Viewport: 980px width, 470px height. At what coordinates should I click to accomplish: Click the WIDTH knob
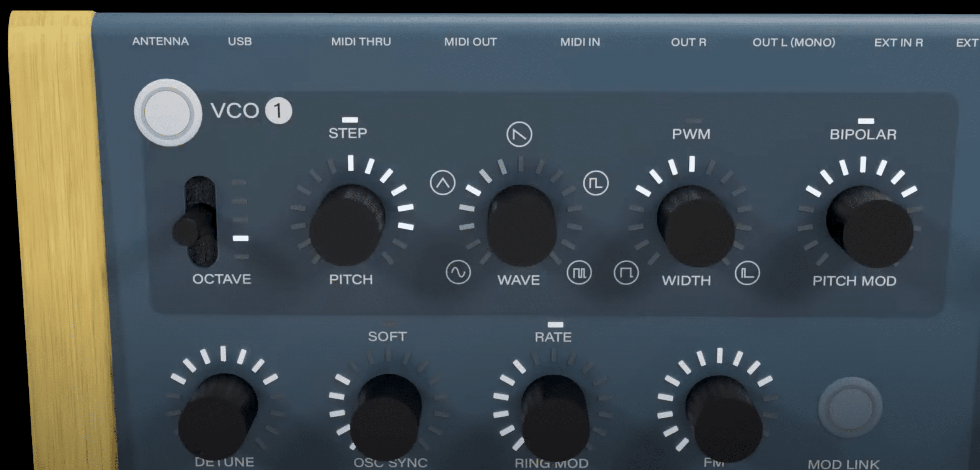click(696, 226)
